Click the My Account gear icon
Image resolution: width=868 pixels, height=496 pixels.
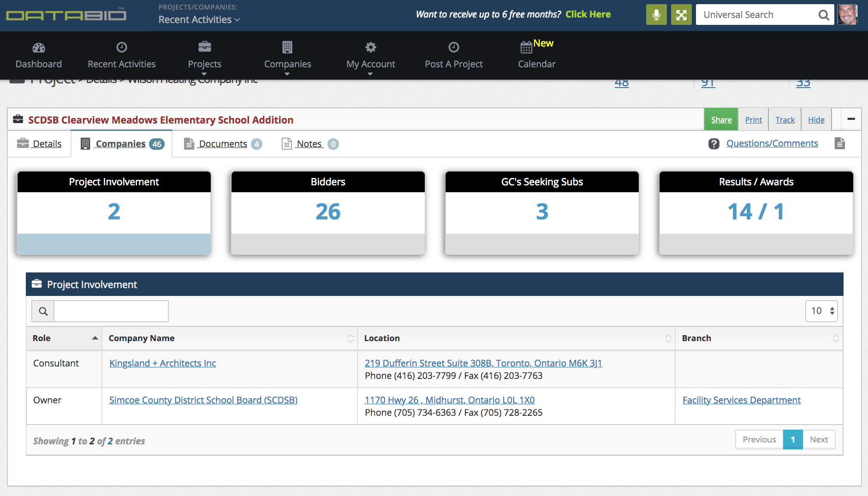coord(371,47)
